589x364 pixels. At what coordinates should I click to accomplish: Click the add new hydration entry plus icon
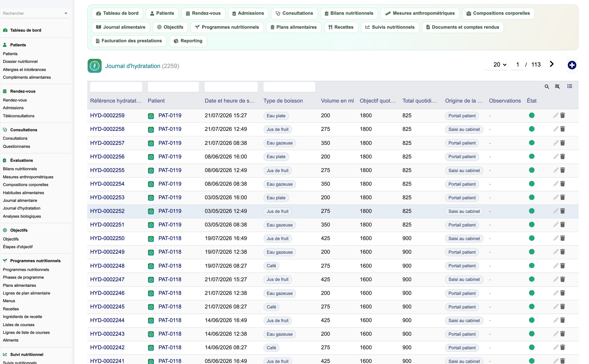point(572,65)
